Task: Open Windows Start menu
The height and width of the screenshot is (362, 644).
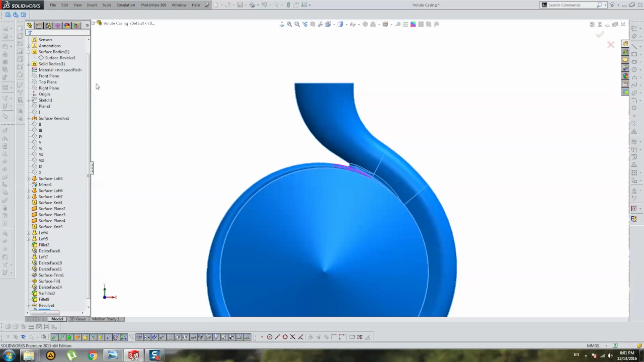Action: [x=9, y=355]
